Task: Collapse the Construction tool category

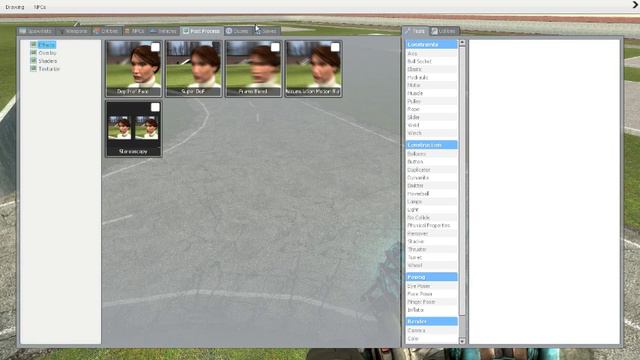Action: 431,145
